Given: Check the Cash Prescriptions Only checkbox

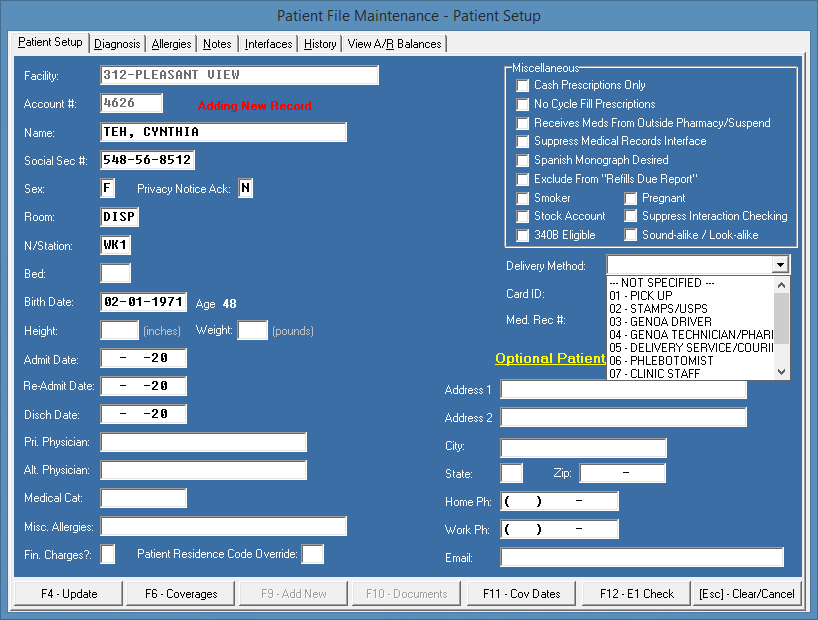Looking at the screenshot, I should tap(523, 86).
